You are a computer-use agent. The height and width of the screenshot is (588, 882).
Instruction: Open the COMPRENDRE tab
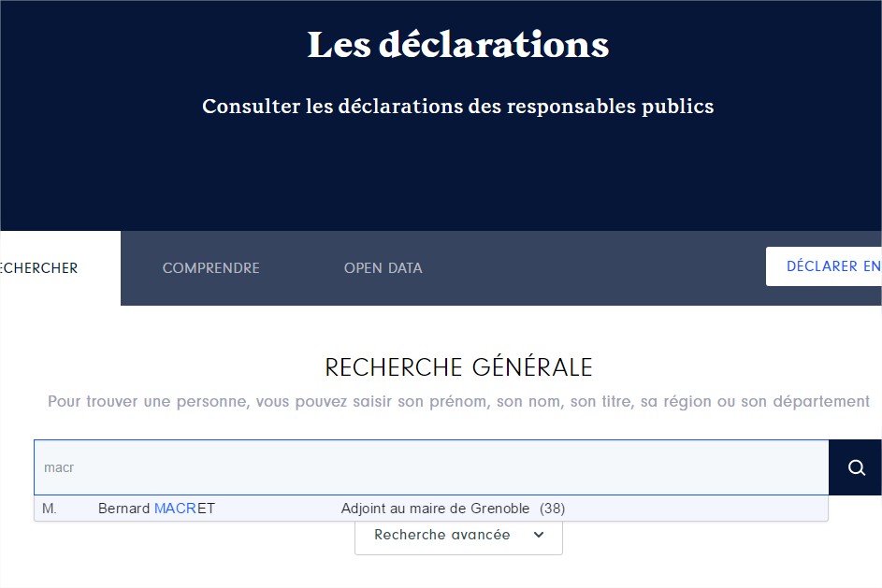(211, 268)
